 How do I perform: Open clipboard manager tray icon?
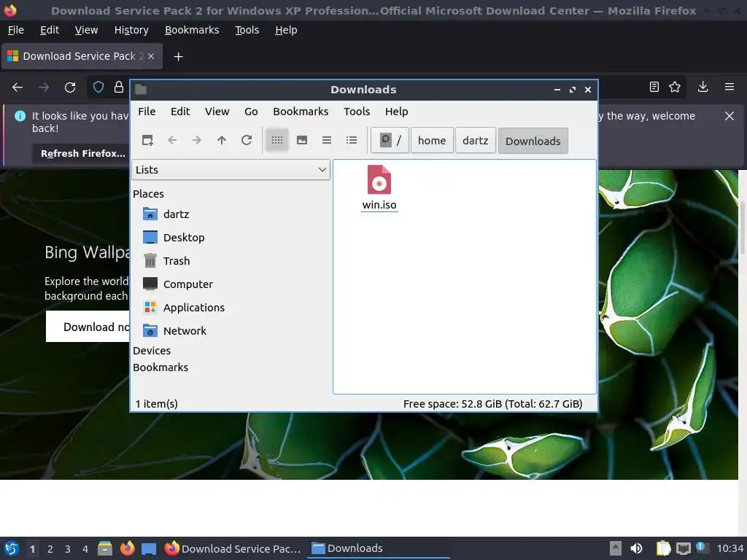click(663, 548)
